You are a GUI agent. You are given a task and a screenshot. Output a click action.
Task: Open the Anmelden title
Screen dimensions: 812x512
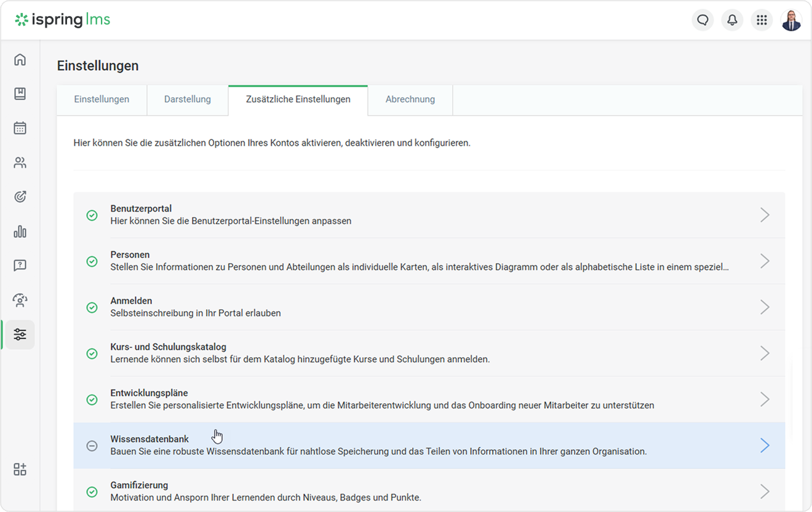(131, 301)
